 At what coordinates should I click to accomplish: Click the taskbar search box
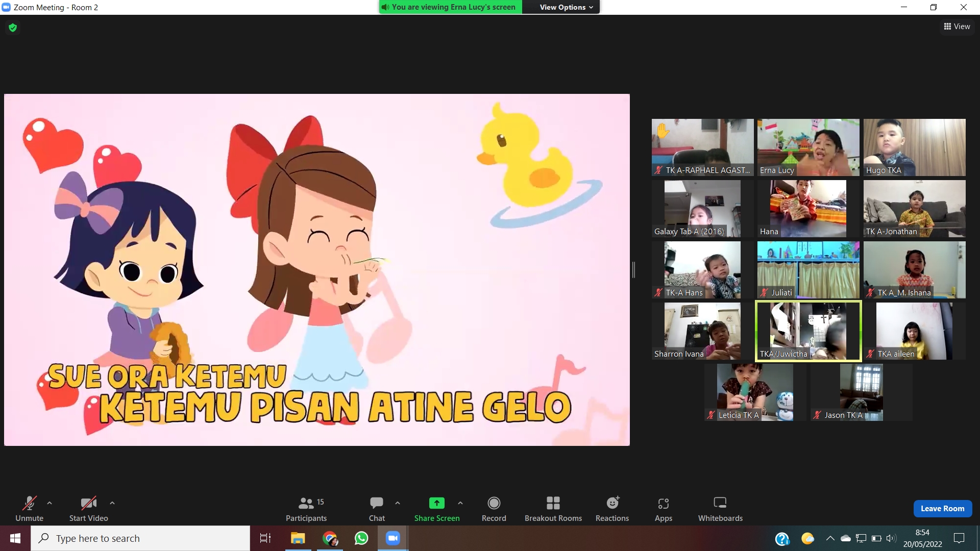[140, 538]
